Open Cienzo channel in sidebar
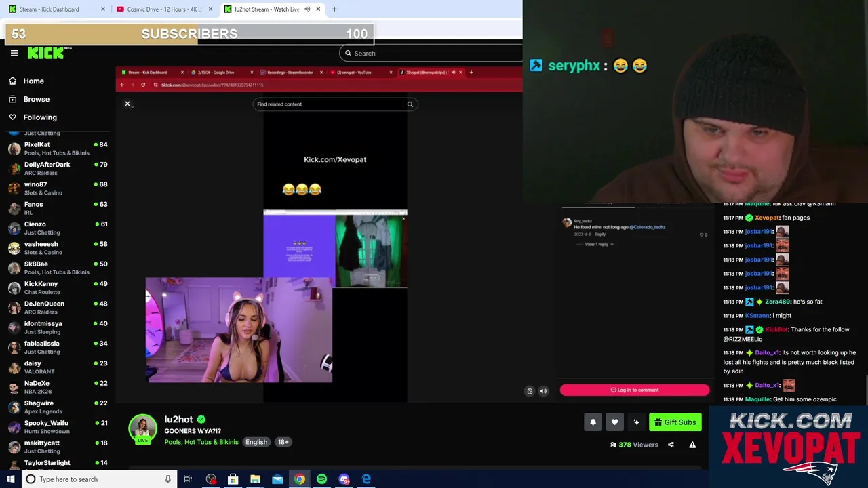The height and width of the screenshot is (488, 868). tap(58, 228)
